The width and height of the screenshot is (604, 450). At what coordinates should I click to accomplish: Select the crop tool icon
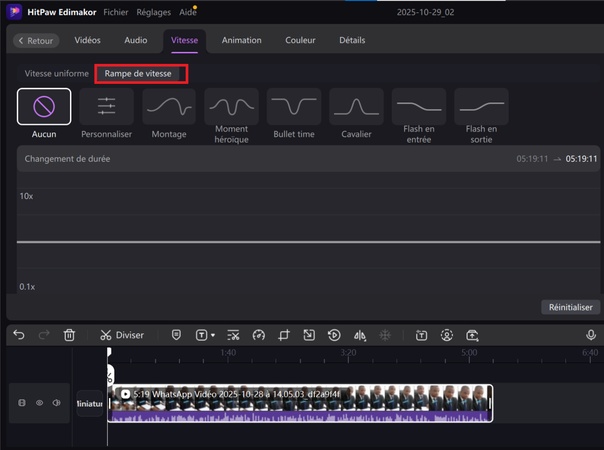pyautogui.click(x=284, y=335)
